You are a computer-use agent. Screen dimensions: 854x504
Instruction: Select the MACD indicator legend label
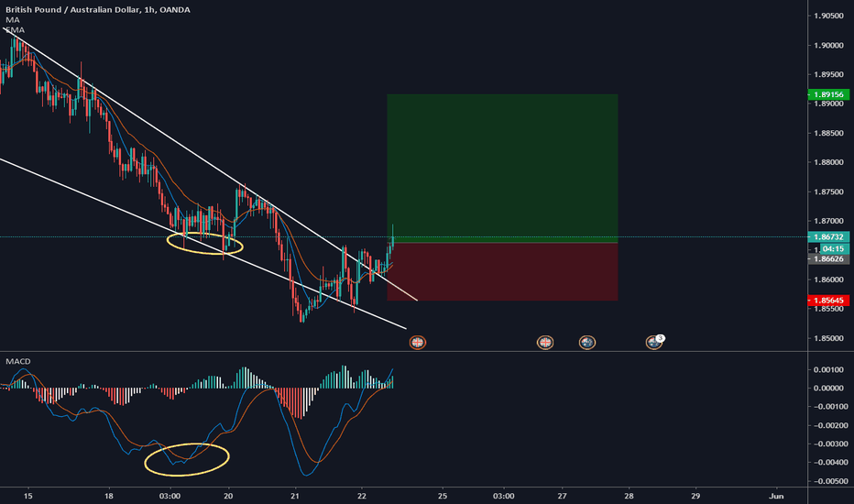point(18,361)
